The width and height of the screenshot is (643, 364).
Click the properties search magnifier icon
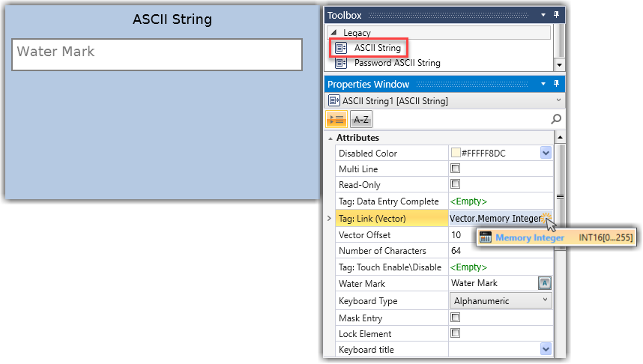[x=556, y=119]
